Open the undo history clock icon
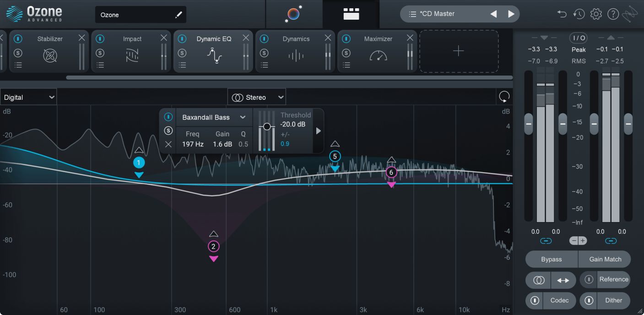Image resolution: width=644 pixels, height=315 pixels. (579, 14)
